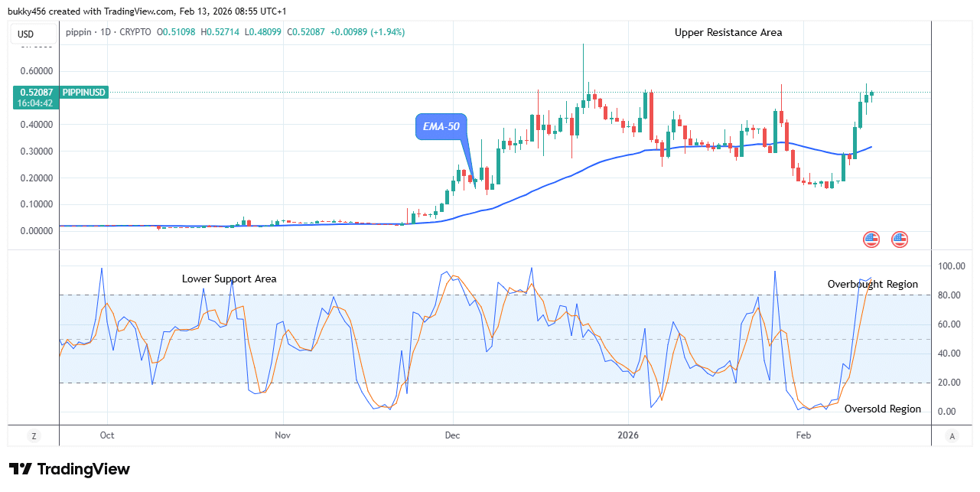Click the PIPPINUSD last price label
The width and height of the screenshot is (980, 492).
coord(84,91)
